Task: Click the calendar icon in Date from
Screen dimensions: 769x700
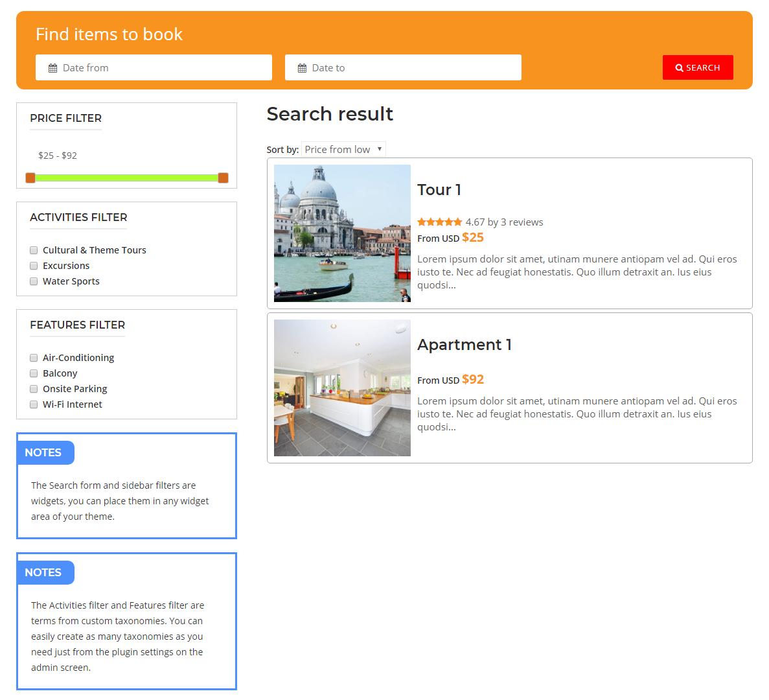Action: 53,68
